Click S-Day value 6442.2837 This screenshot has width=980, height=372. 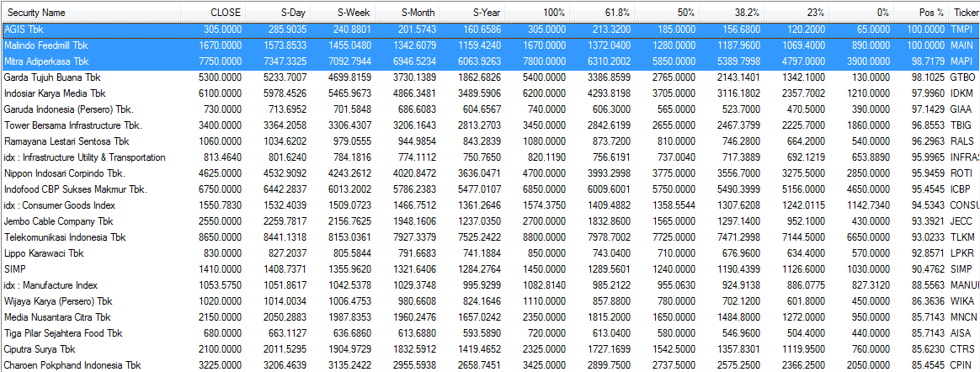click(285, 189)
